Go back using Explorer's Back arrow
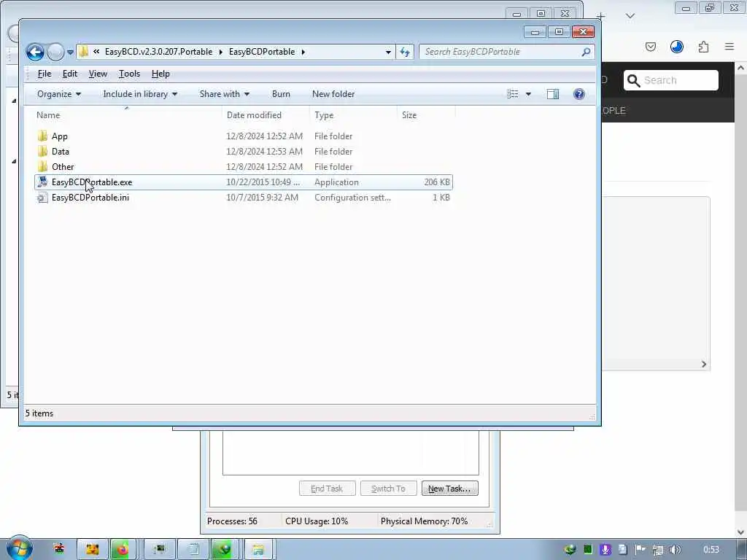 tap(35, 52)
